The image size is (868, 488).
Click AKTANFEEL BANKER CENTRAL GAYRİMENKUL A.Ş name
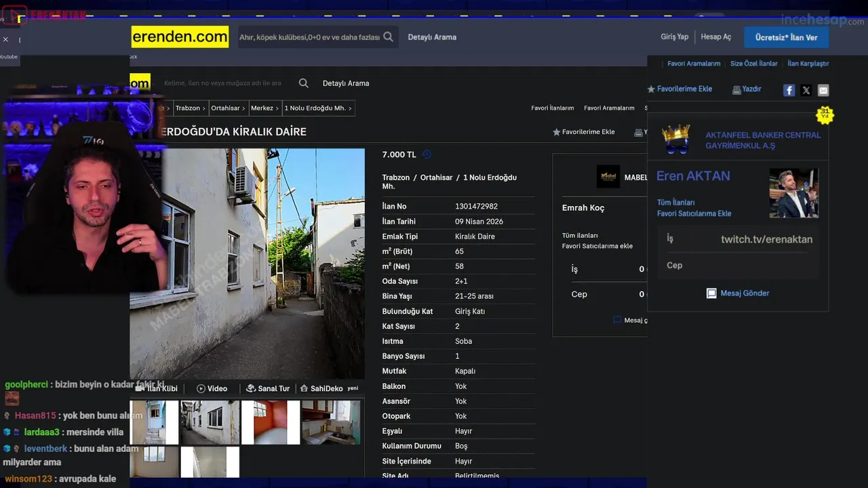(x=763, y=140)
